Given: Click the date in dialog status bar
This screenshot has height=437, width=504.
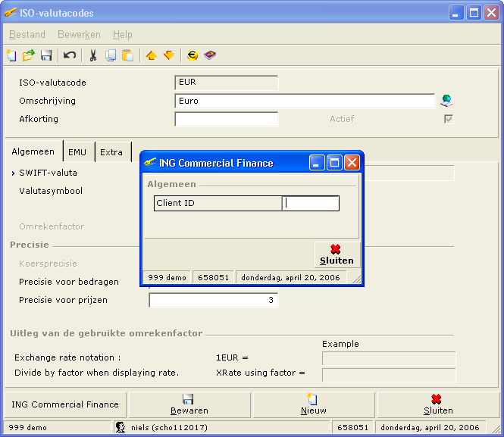Looking at the screenshot, I should click(x=290, y=278).
